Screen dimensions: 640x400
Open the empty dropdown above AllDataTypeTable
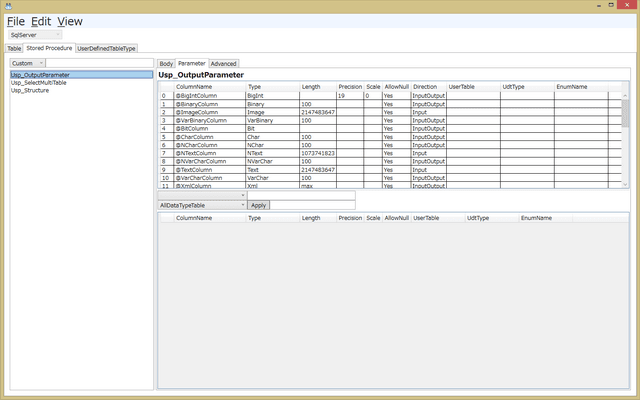click(202, 195)
